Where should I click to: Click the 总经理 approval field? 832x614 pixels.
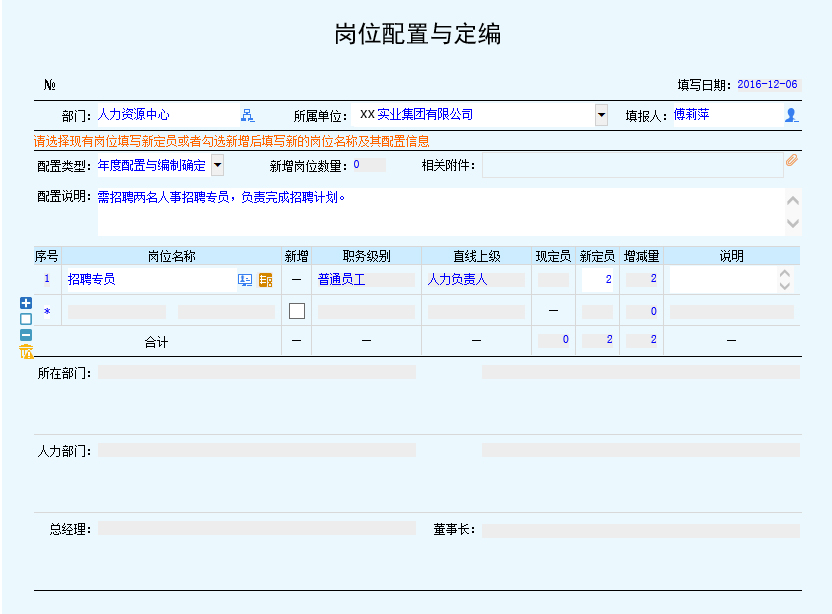tap(257, 528)
